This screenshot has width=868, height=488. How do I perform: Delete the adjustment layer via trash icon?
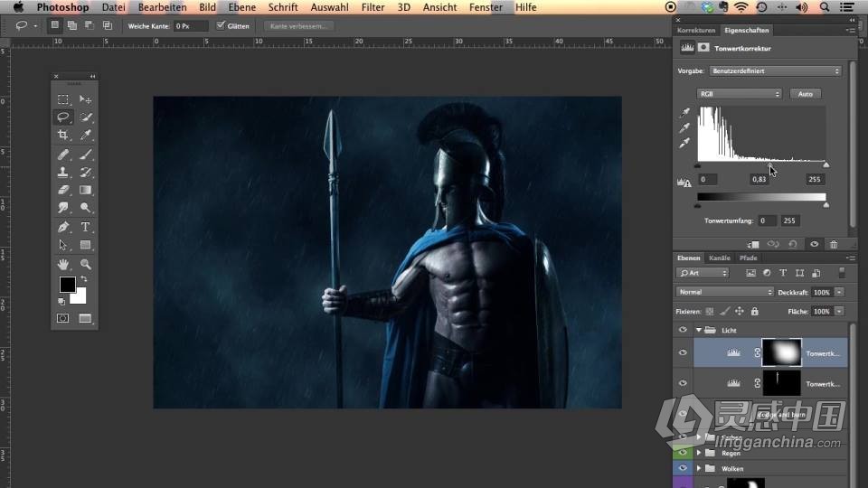834,244
